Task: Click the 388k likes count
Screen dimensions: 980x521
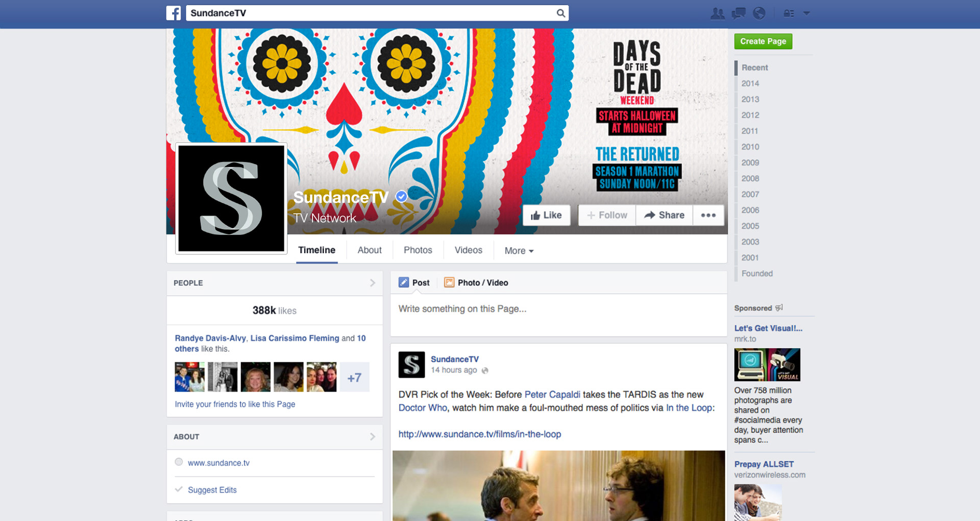Action: 275,311
